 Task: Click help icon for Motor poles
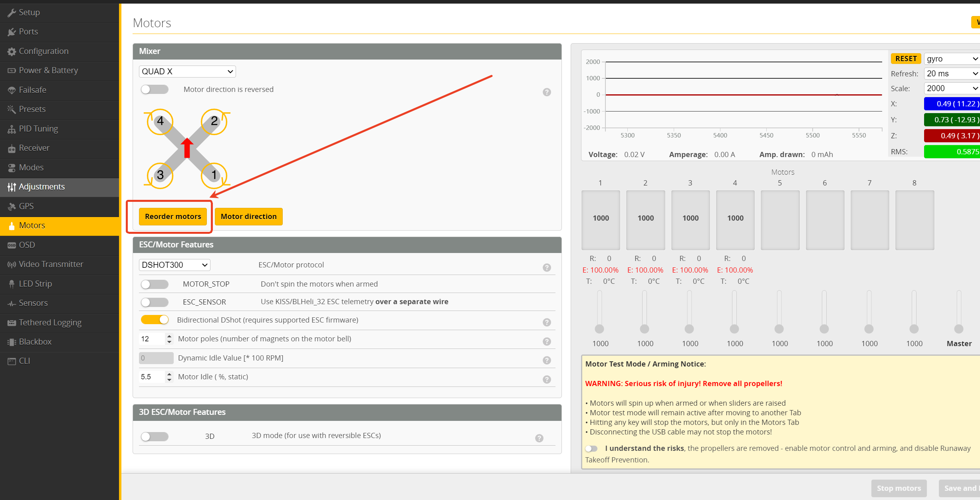tap(547, 341)
